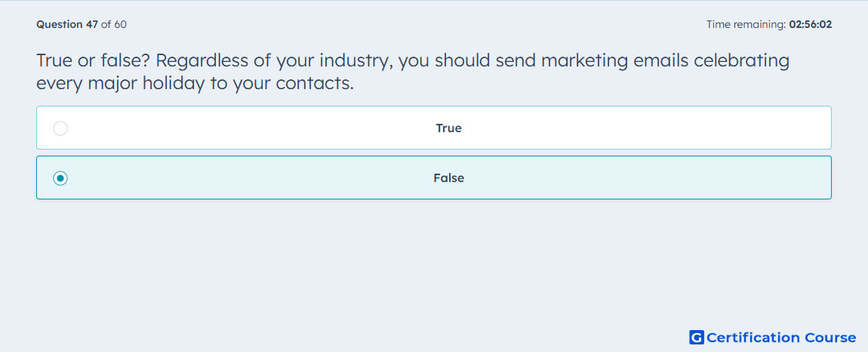The image size is (868, 352).
Task: Click the word "Course" in the footer branding
Action: click(x=830, y=338)
